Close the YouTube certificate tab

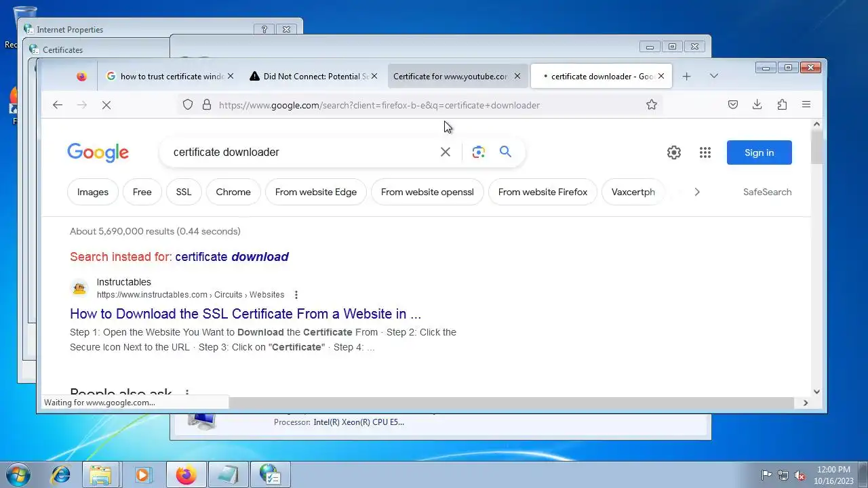[x=517, y=76]
